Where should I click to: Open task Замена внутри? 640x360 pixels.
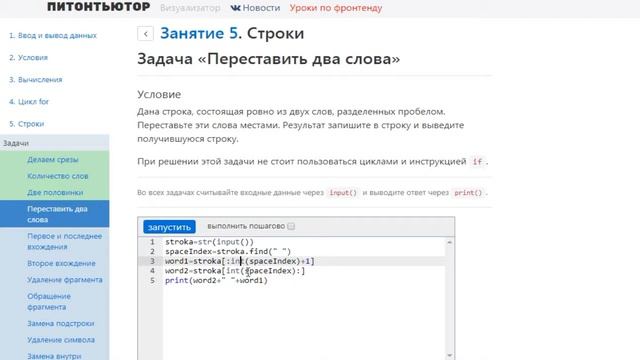click(54, 356)
